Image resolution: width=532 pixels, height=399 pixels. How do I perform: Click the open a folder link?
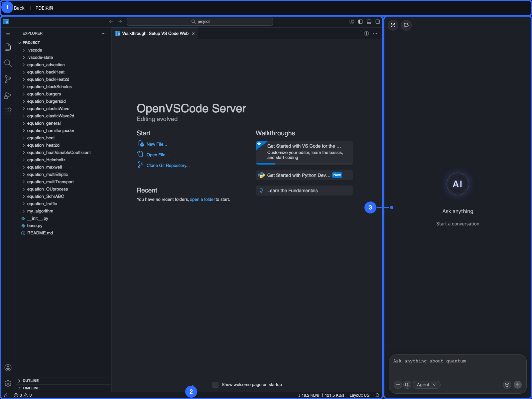pyautogui.click(x=202, y=199)
